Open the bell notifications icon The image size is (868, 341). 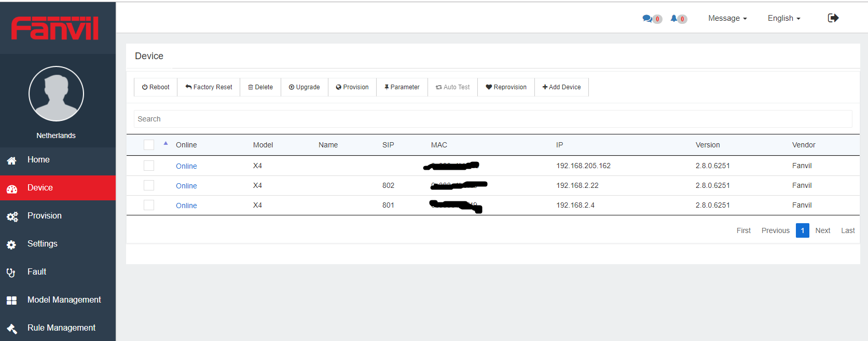674,19
